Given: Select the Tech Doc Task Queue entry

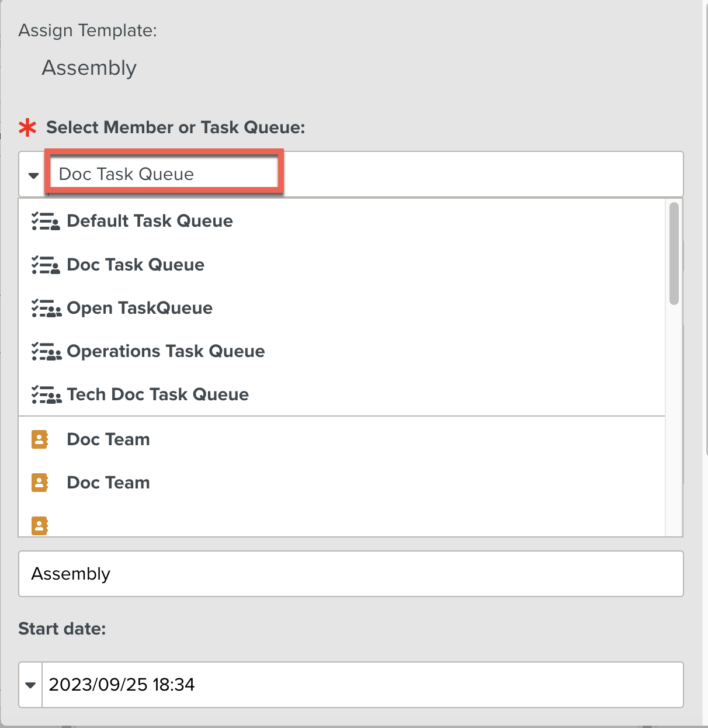Looking at the screenshot, I should (x=158, y=394).
